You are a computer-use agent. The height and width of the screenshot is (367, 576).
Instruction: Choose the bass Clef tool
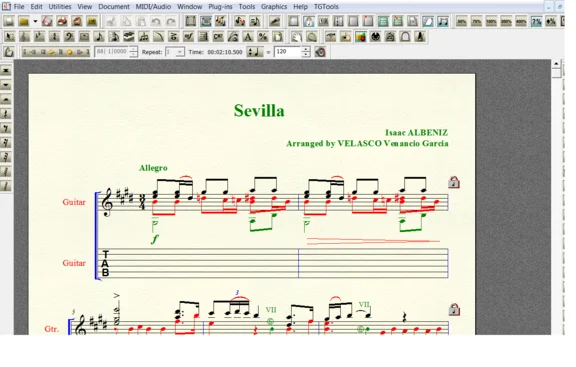point(69,37)
